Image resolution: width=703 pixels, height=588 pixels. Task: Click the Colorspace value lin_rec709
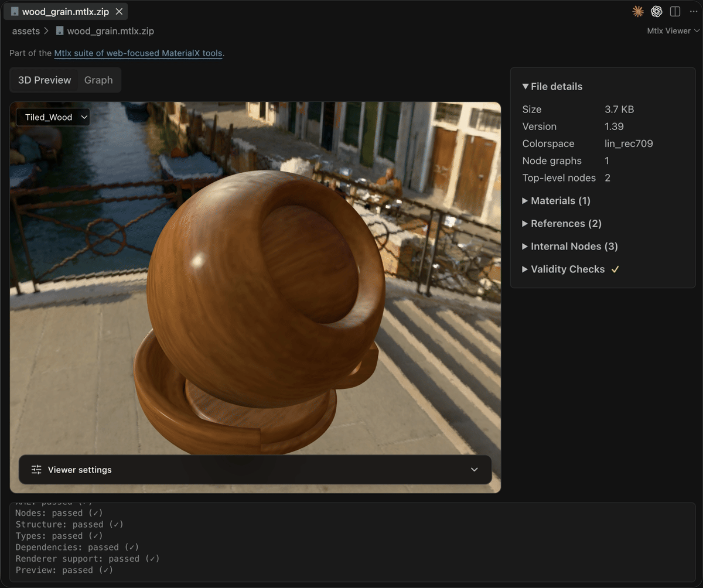[629, 143]
